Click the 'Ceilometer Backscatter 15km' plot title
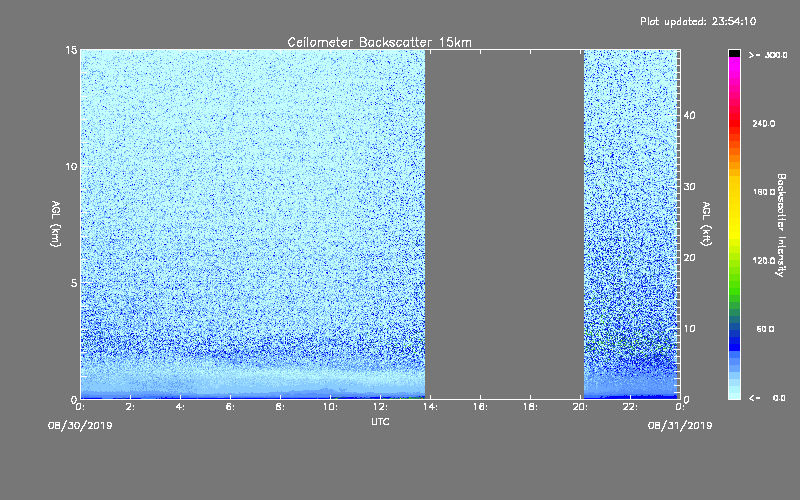800x500 pixels. coord(379,42)
